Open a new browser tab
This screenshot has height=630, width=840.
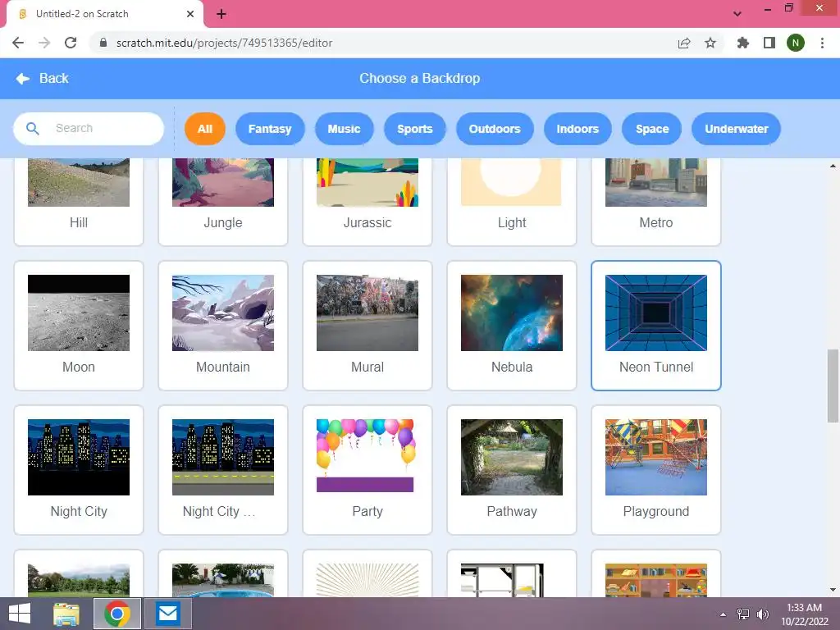pos(221,14)
